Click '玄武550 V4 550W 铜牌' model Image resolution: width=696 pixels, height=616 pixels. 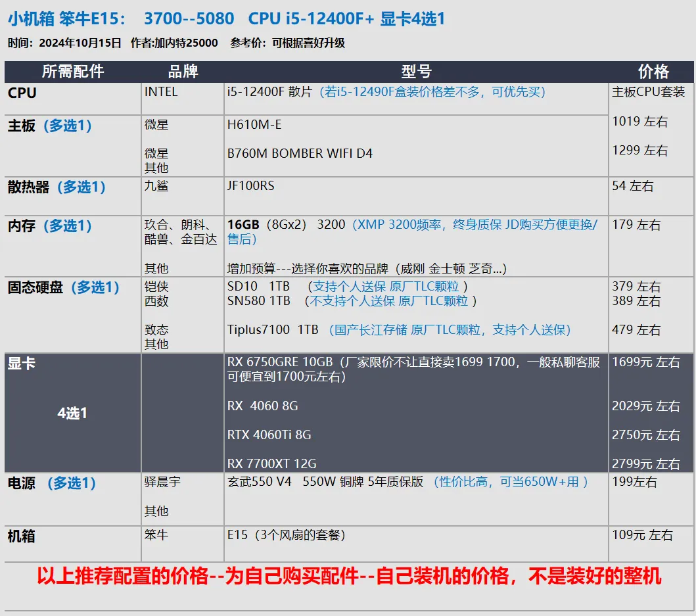[x=295, y=481]
